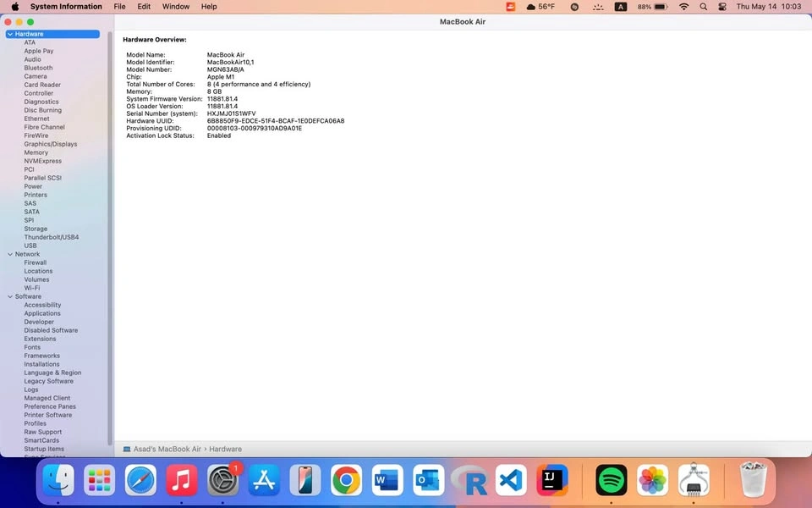
Task: Click the battery status icon
Action: (x=661, y=7)
